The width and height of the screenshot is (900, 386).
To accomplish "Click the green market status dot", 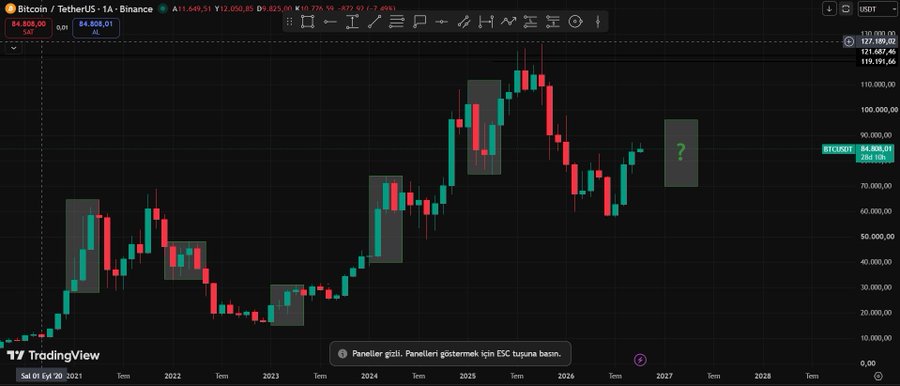I will click(163, 9).
